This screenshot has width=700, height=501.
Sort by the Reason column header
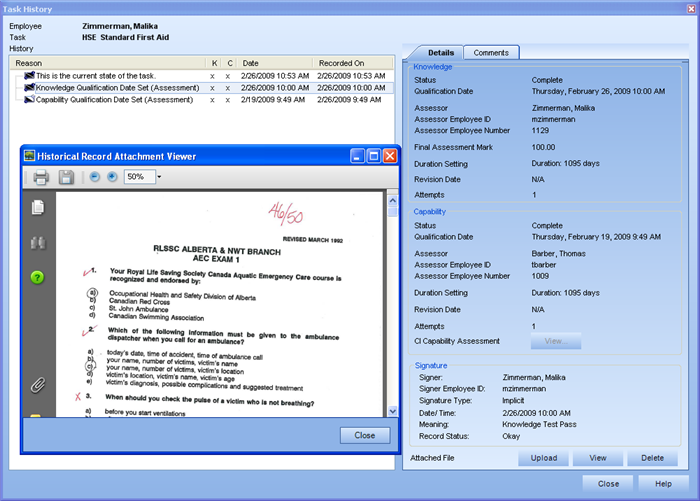pyautogui.click(x=108, y=63)
